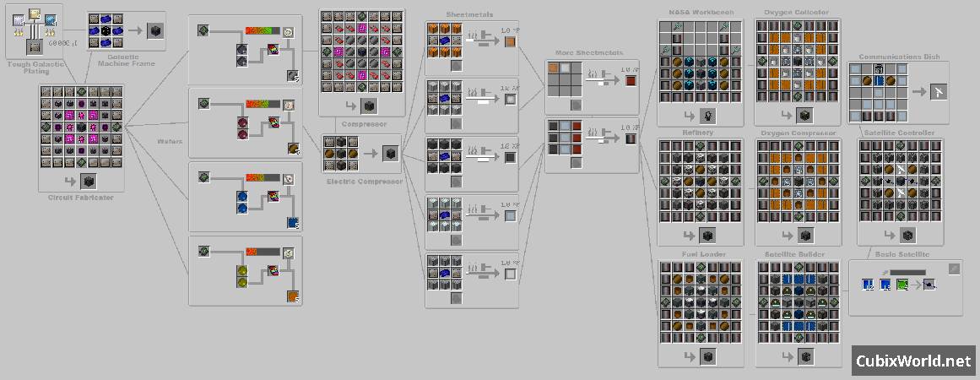Click the Tough Galactic Plating label
The height and width of the screenshot is (380, 980).
[35, 68]
